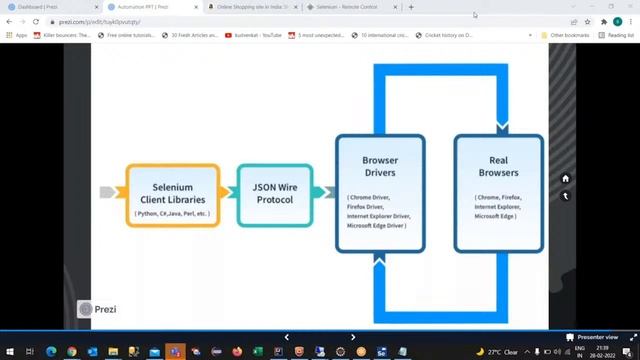Launch Microsoft Edge from the taskbar

[51, 351]
